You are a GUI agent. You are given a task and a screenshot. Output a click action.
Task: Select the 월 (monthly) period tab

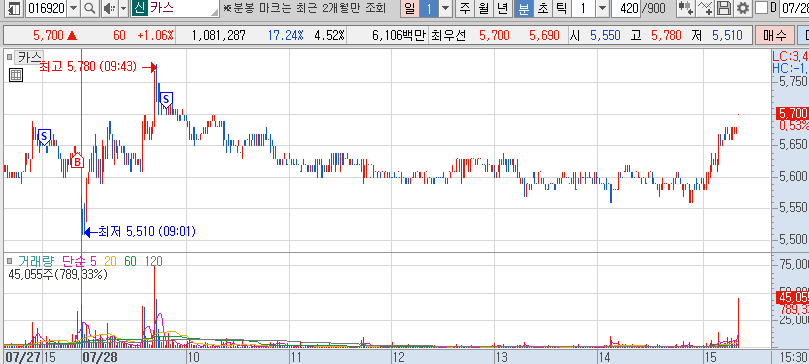coord(483,8)
